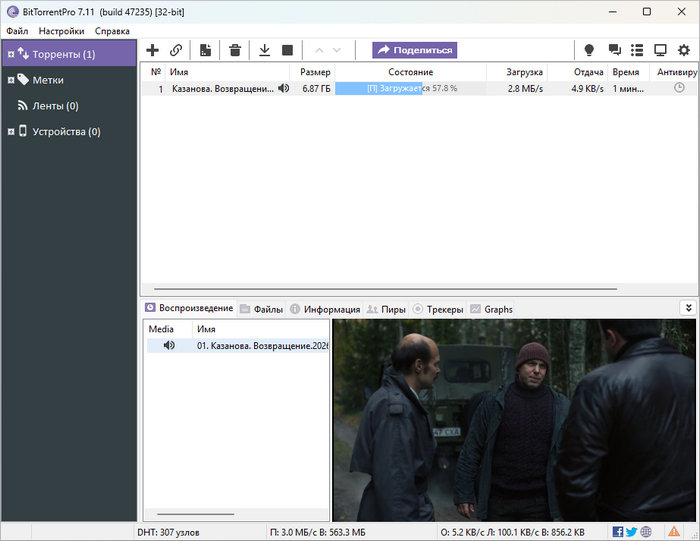Collapse the details pane with the chevron button
Image resolution: width=700 pixels, height=541 pixels.
(687, 308)
